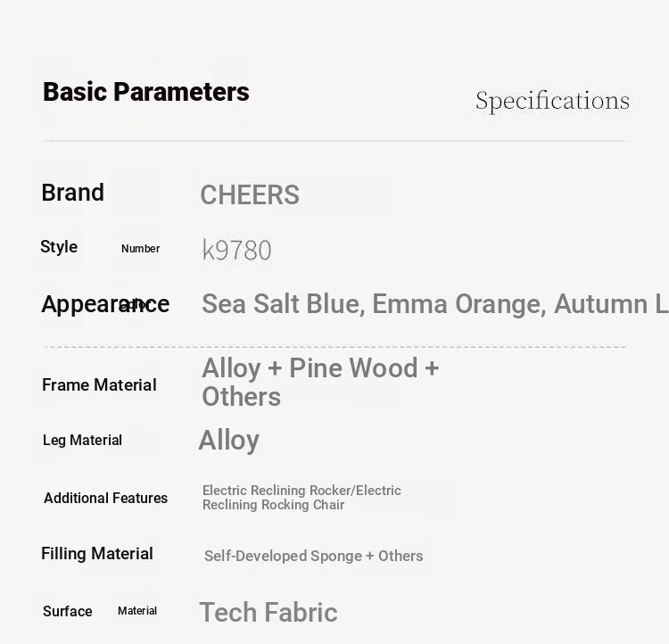Click the Appearance label
Screen dimensions: 669x644
(x=105, y=304)
